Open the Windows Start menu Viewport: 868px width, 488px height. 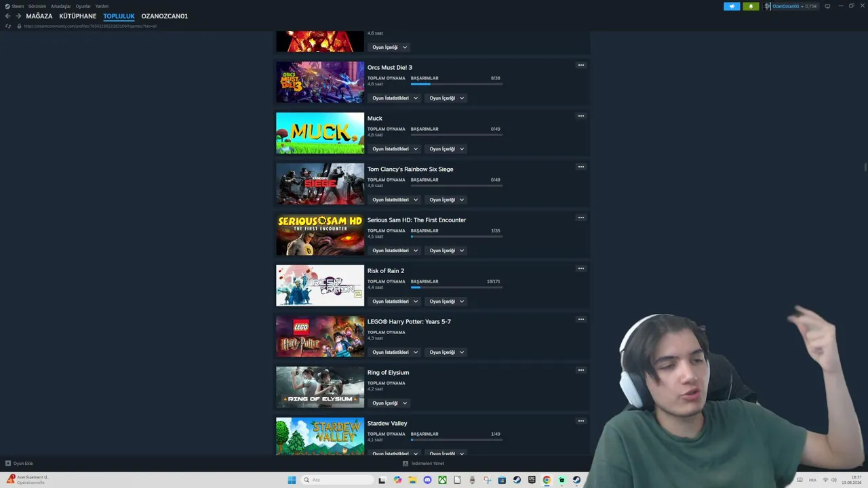click(292, 480)
